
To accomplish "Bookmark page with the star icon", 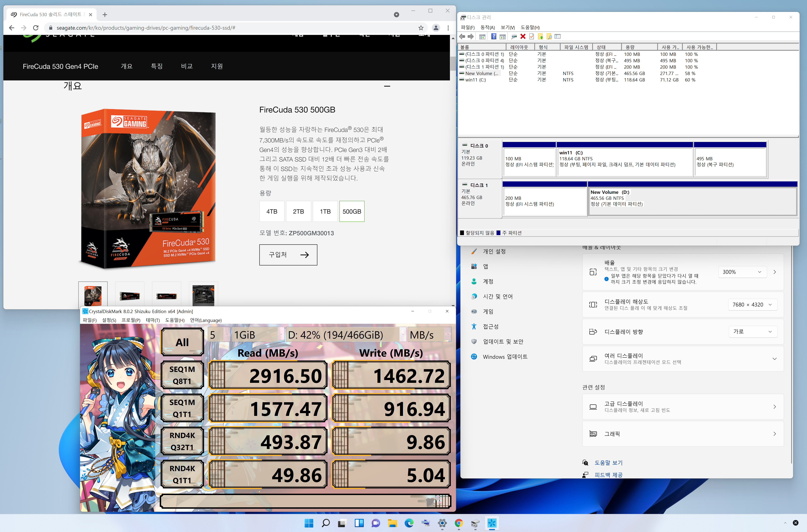I will pyautogui.click(x=421, y=28).
